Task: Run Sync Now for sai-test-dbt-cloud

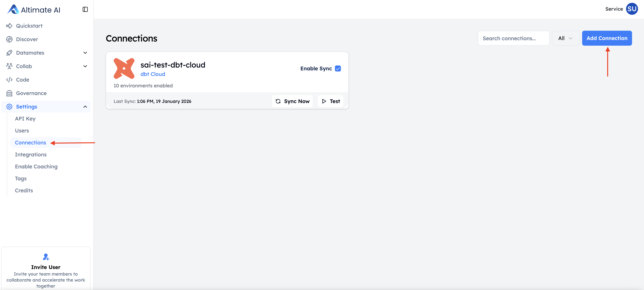Action: tap(292, 101)
